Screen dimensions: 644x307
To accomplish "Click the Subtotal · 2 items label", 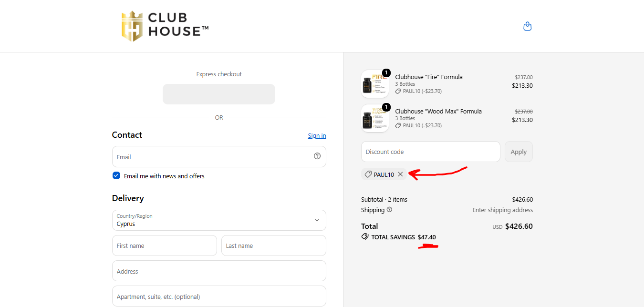I will click(x=384, y=199).
